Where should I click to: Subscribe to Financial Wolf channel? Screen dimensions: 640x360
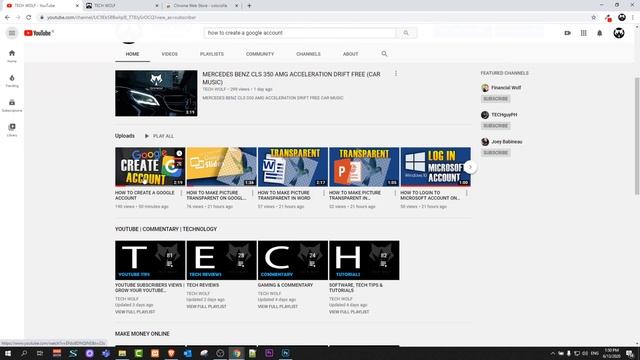coord(496,99)
